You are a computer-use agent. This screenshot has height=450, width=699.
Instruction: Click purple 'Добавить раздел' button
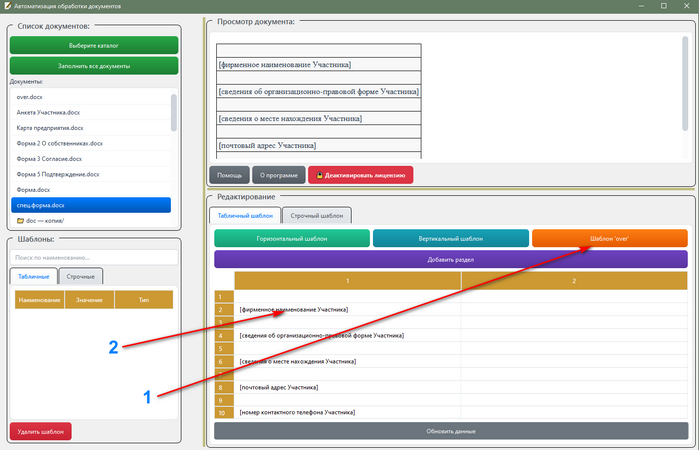pos(451,259)
